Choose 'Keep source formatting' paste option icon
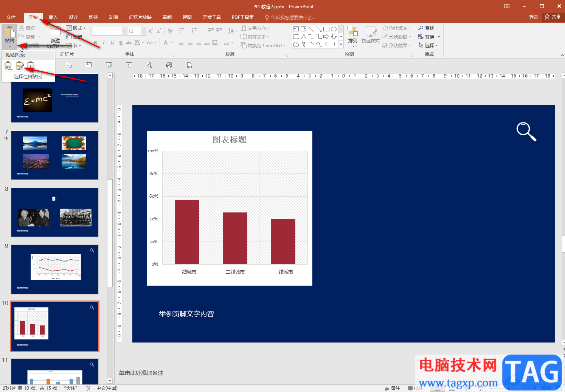Viewport: 565px width, 392px height. coord(20,66)
